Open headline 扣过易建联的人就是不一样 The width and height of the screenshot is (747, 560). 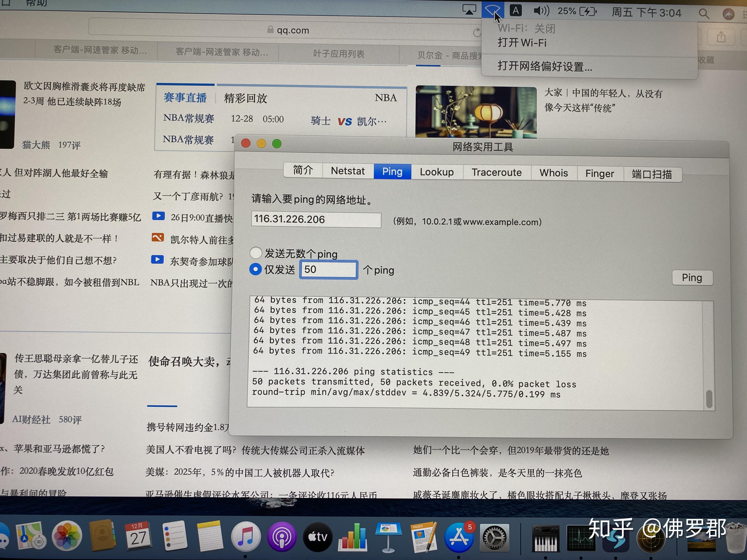59,238
